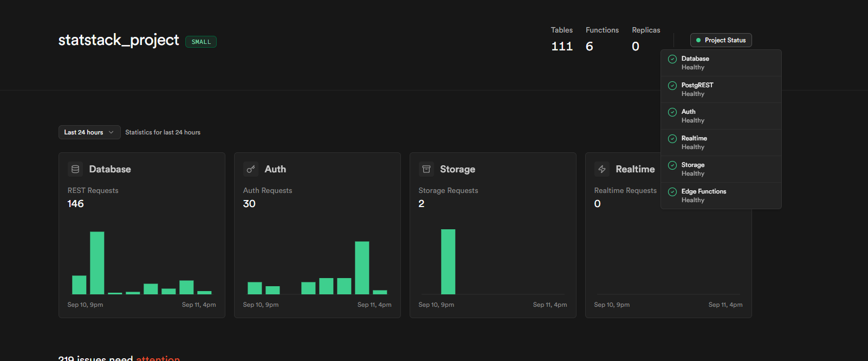Click the tallest Auth chart bar
The height and width of the screenshot is (361, 868).
pyautogui.click(x=362, y=268)
